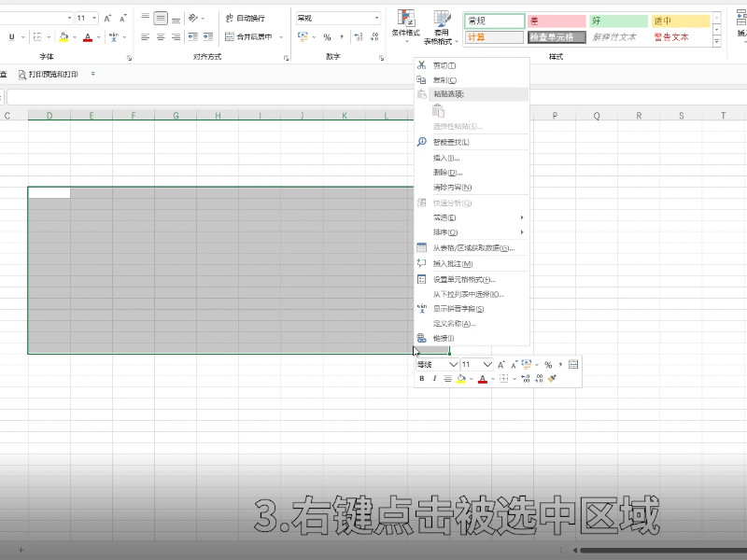
Task: Click the ribbon red font color button
Action: [88, 37]
